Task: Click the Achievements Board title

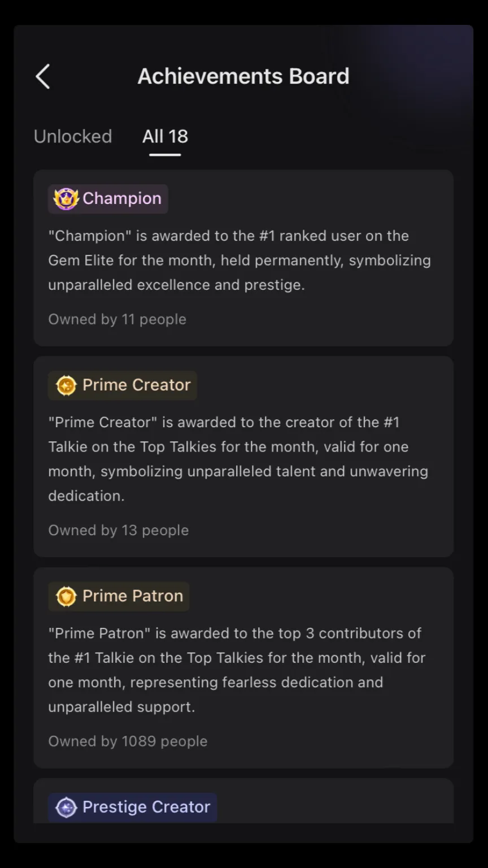Action: pos(243,76)
